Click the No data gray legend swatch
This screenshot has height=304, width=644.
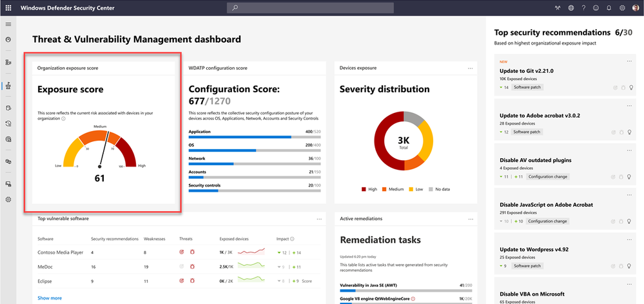click(x=431, y=189)
